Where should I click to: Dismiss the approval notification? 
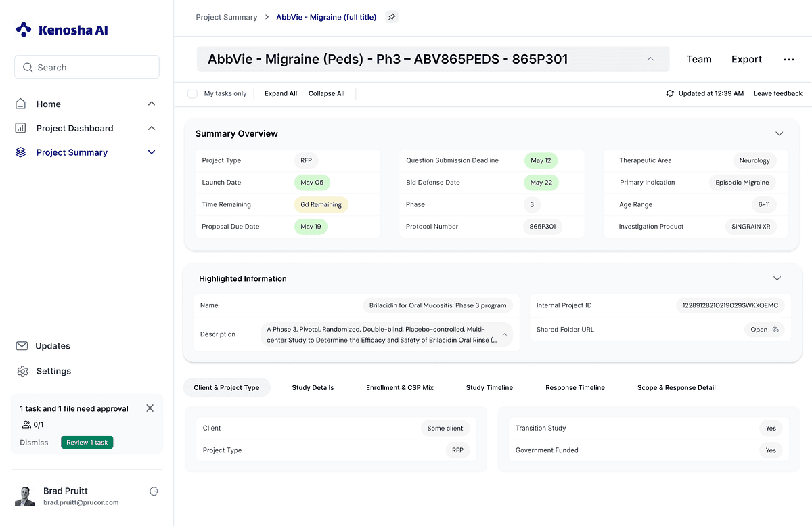coord(34,443)
